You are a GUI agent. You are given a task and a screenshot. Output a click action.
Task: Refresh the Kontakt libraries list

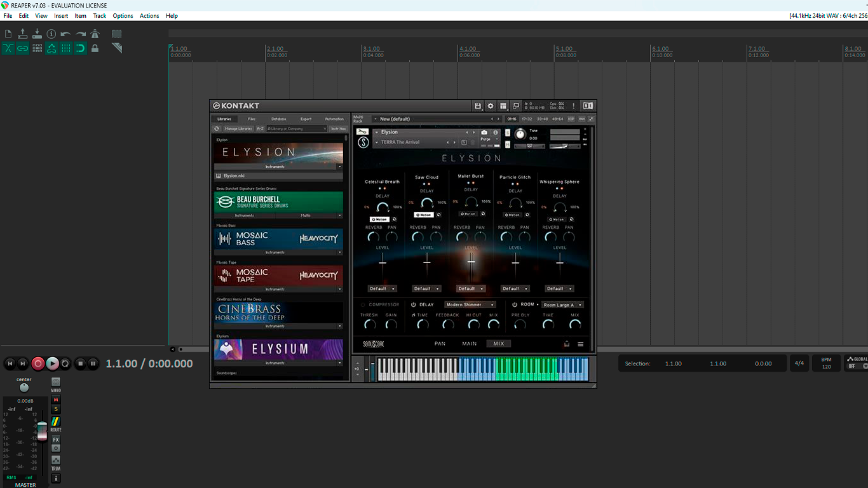point(217,128)
